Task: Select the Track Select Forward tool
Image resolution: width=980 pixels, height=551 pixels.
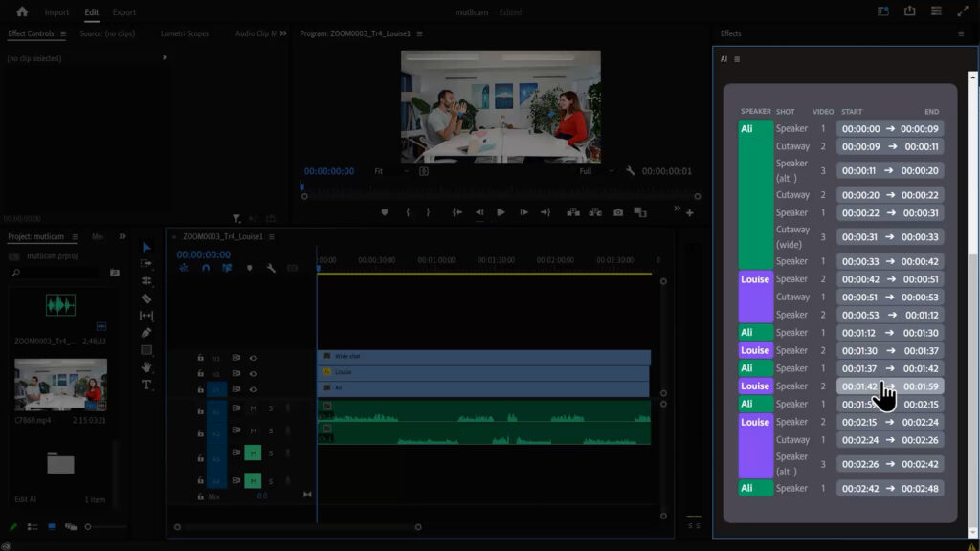Action: point(145,263)
